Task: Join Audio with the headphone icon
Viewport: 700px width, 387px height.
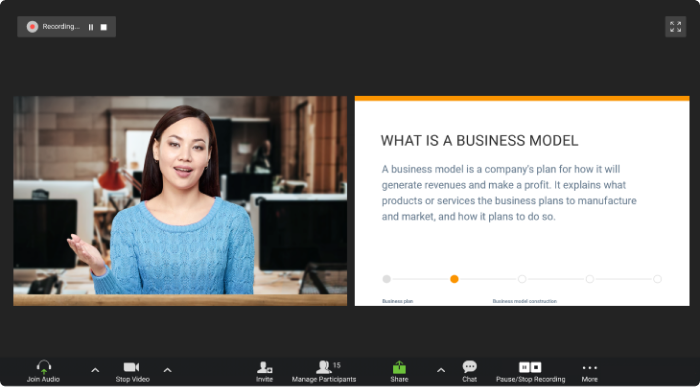Action: 43,371
